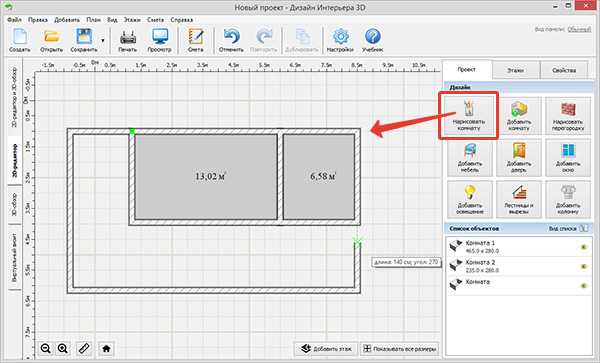This screenshot has height=363, width=600.
Task: Reset view with home icon
Action: pos(106,348)
